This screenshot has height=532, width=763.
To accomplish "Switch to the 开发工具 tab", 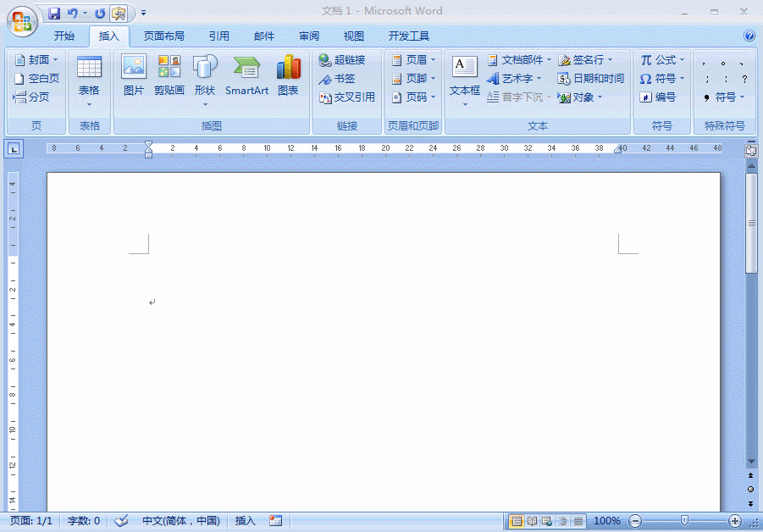I will 409,36.
